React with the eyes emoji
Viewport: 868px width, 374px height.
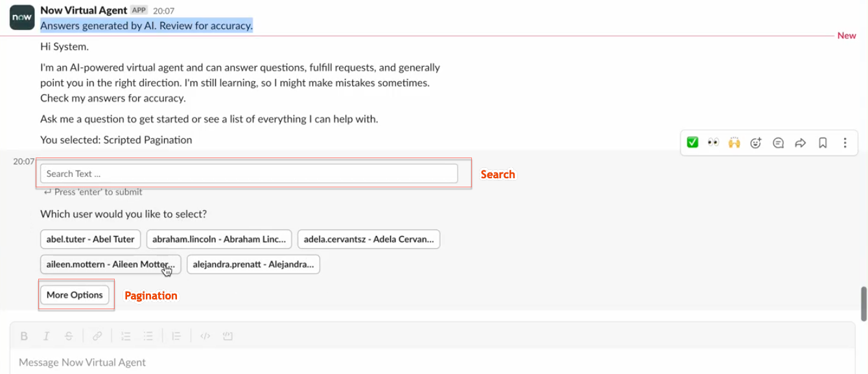[713, 143]
